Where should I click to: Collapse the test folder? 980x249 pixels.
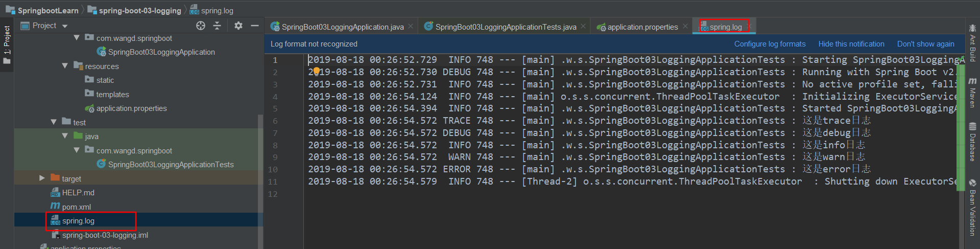click(54, 122)
